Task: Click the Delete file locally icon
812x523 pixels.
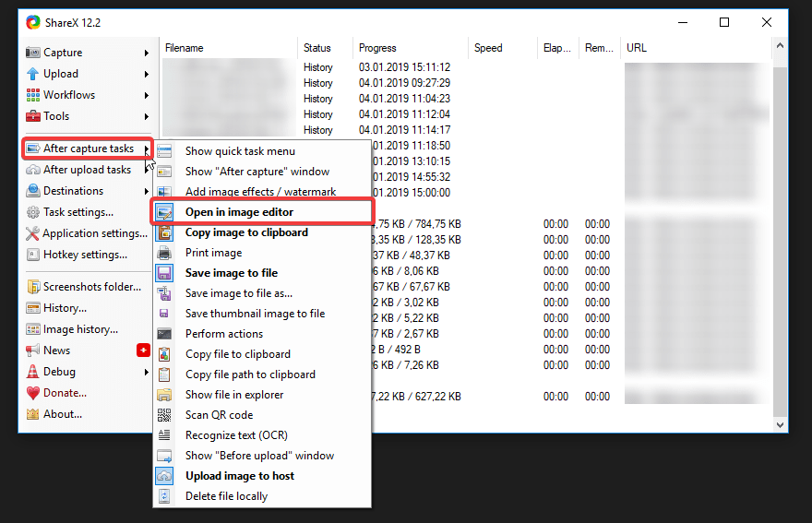Action: pyautogui.click(x=164, y=496)
